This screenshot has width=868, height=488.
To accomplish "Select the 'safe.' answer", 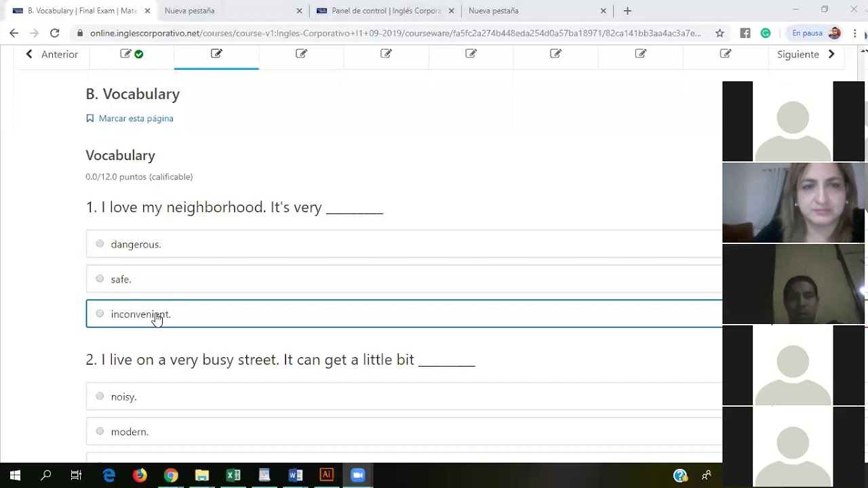I will click(404, 279).
